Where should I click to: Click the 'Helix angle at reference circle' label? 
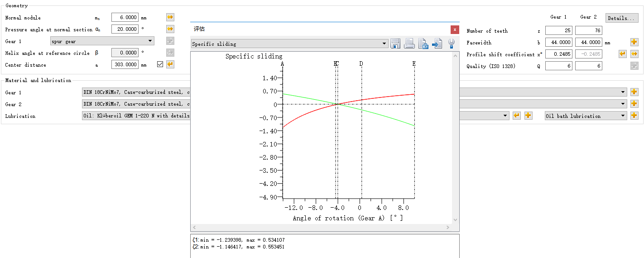48,53
